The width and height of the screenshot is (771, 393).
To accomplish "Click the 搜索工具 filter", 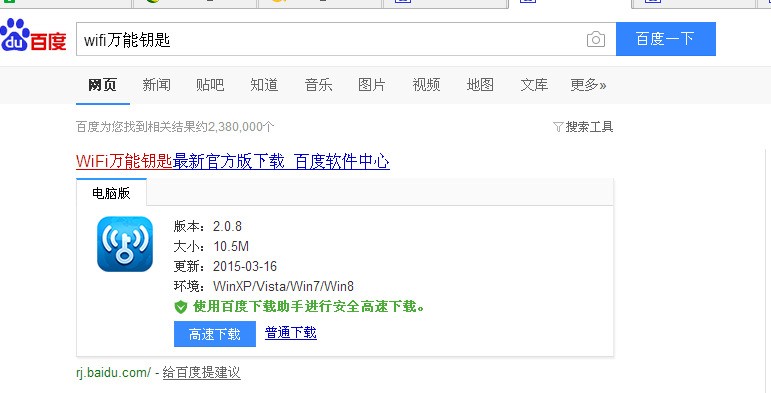I will coord(583,127).
